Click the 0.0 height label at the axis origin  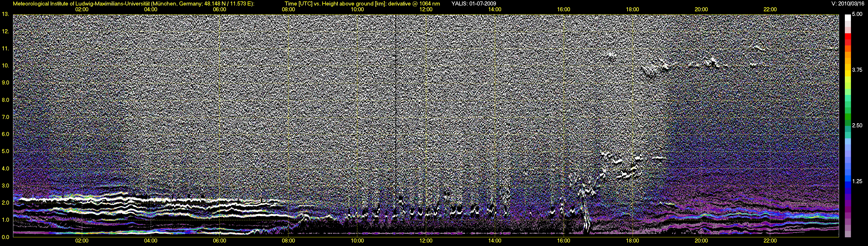pos(5,237)
